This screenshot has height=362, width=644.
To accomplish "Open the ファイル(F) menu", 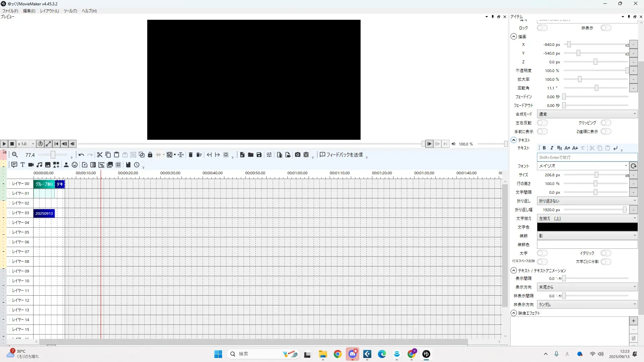I will tap(10, 11).
